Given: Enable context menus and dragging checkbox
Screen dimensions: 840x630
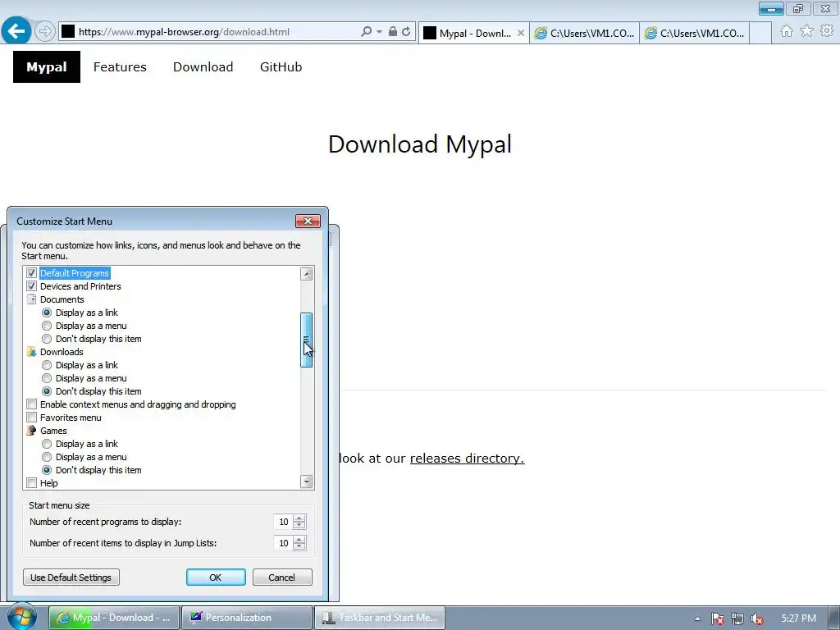Looking at the screenshot, I should pyautogui.click(x=32, y=404).
